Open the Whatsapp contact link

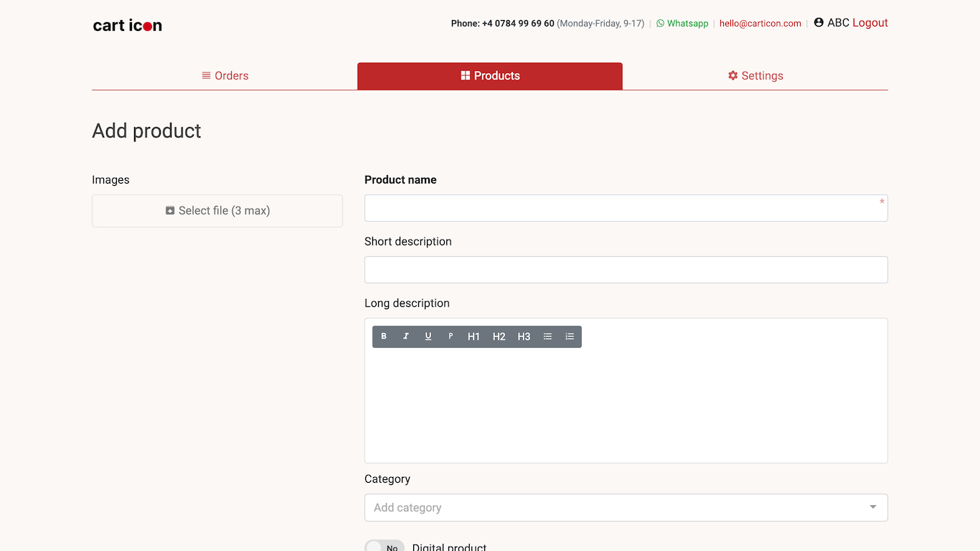(x=682, y=24)
